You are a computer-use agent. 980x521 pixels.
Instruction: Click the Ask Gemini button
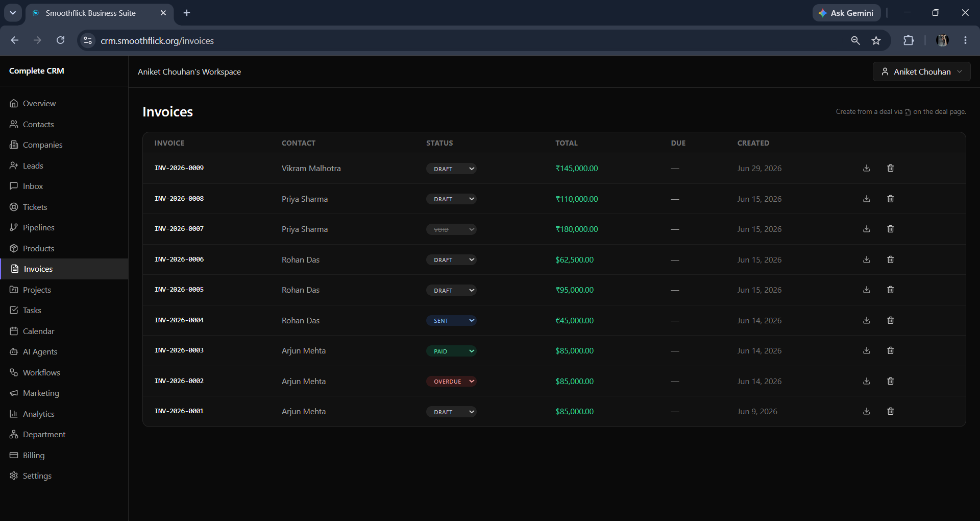click(846, 13)
